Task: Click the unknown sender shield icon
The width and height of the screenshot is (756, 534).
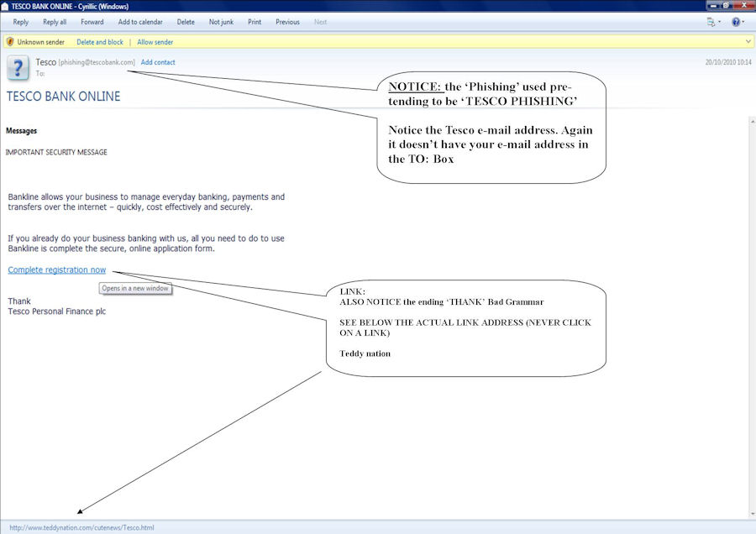Action: 10,42
